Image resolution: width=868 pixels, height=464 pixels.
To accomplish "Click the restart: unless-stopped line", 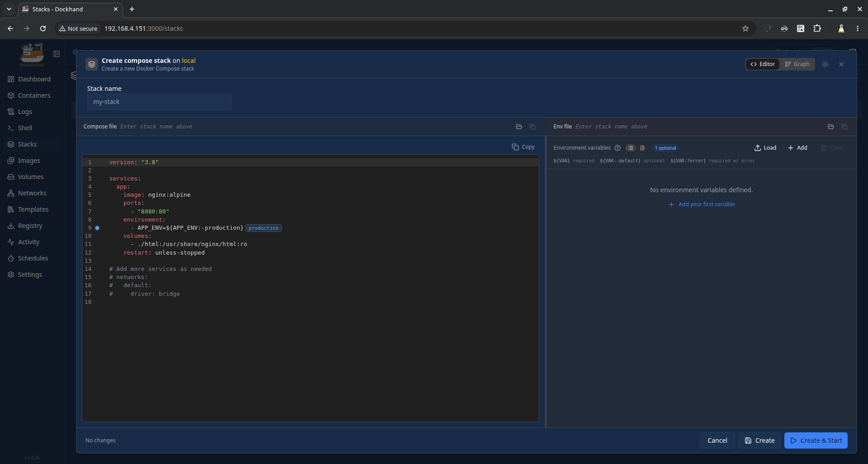I will pos(164,253).
